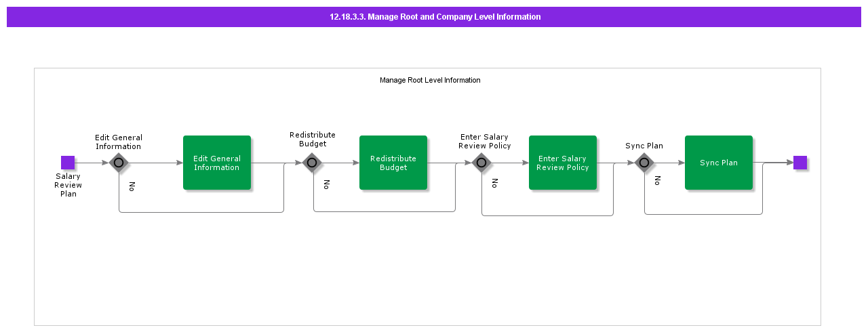Click the Edit General Information label above gateway
Viewport: 868px width, 332px height.
[x=119, y=142]
